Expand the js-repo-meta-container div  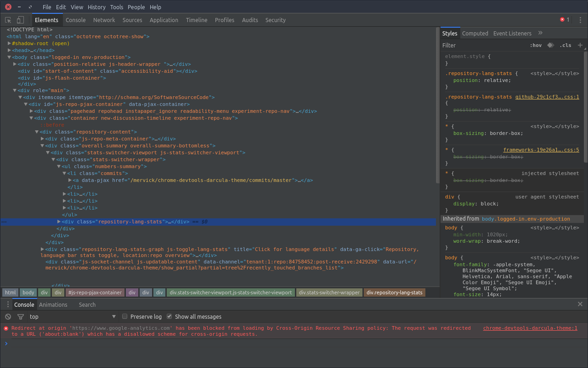(43, 138)
